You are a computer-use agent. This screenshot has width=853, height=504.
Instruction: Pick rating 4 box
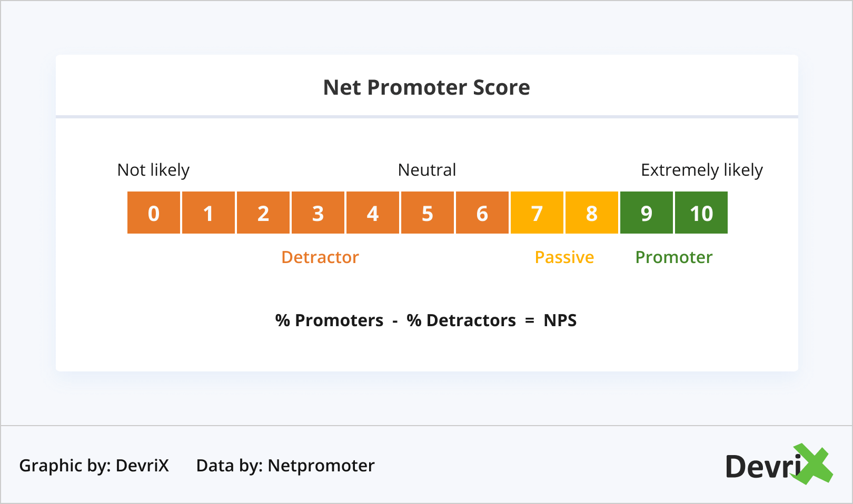click(x=373, y=213)
